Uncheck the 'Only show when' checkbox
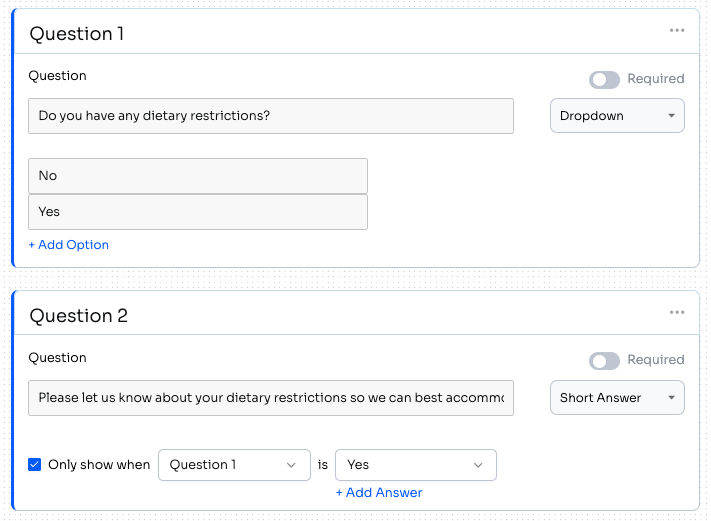Image resolution: width=711 pixels, height=521 pixels. pyautogui.click(x=34, y=464)
